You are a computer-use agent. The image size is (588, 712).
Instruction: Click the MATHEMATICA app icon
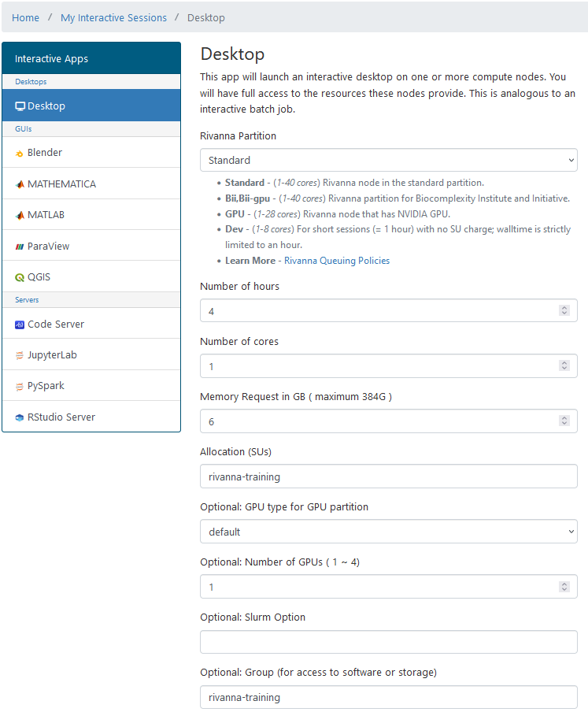pos(20,184)
